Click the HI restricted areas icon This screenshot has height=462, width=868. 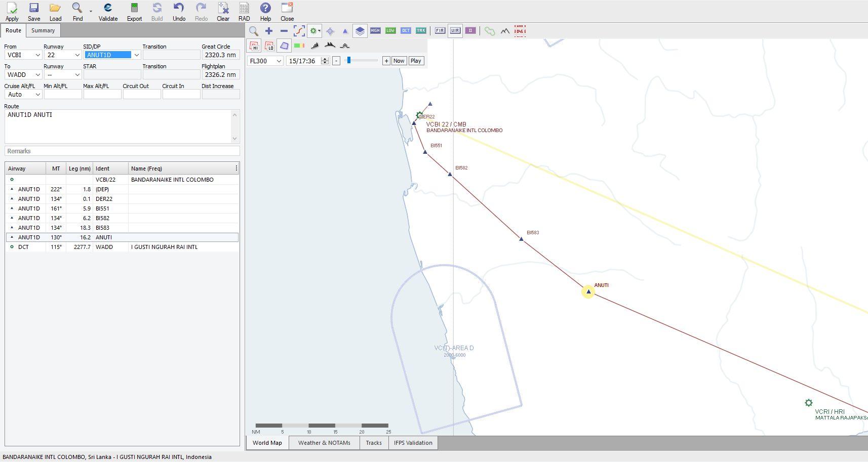click(x=254, y=46)
